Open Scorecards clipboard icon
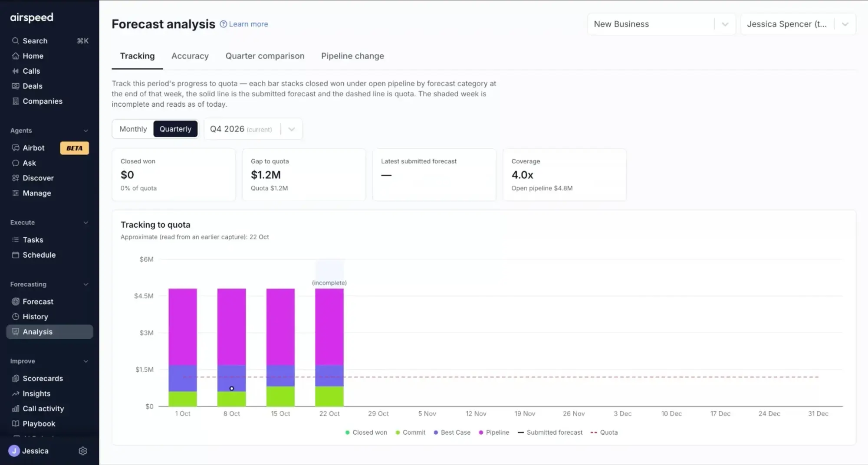 16,378
